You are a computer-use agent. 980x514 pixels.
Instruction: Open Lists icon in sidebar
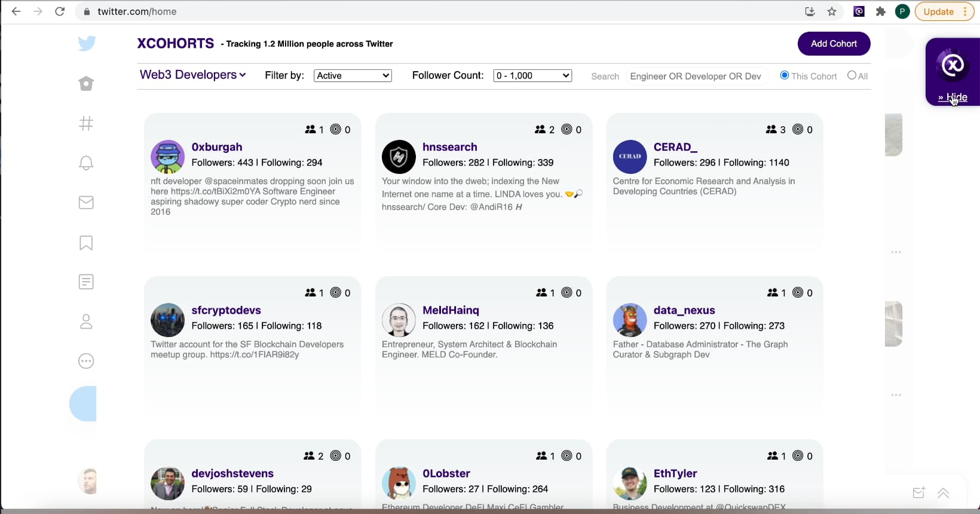click(x=86, y=282)
